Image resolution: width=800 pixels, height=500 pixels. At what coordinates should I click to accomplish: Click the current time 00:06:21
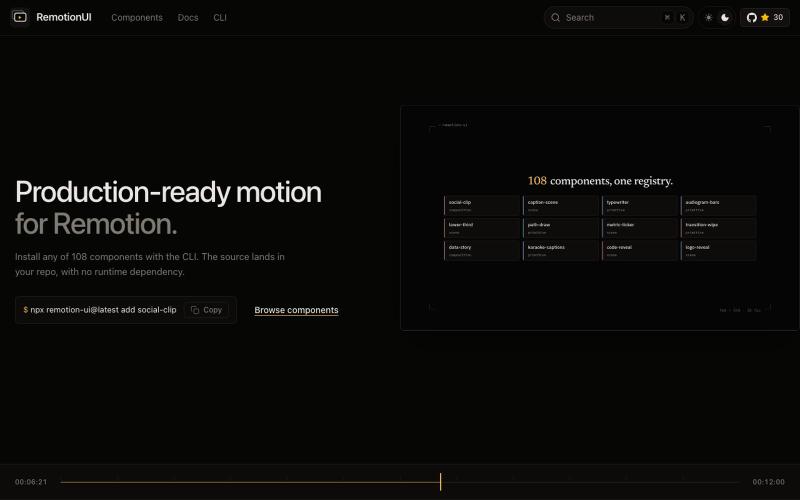[x=31, y=482]
